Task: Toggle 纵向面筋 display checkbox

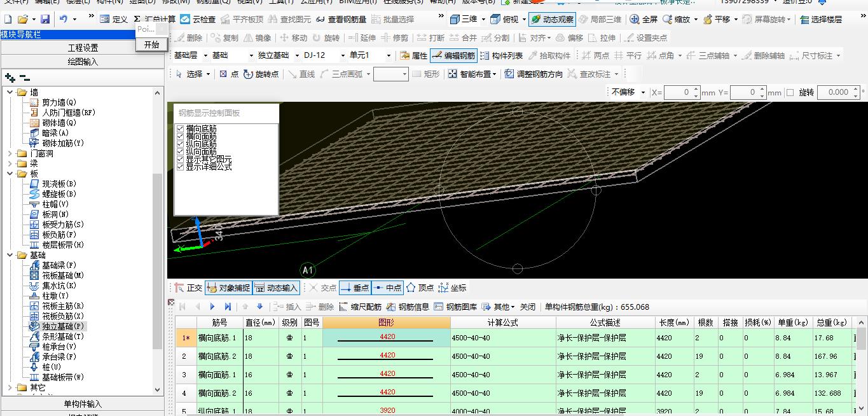Action: coord(180,151)
